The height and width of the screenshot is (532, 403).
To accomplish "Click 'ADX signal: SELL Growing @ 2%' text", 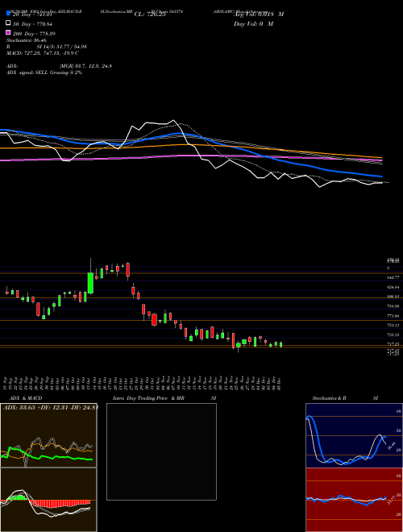I will (x=44, y=73).
